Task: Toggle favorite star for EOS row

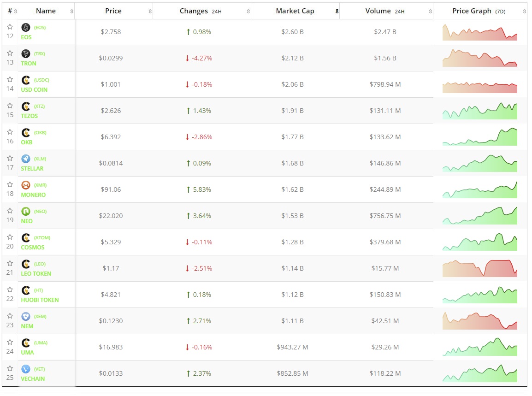Action: pos(10,27)
